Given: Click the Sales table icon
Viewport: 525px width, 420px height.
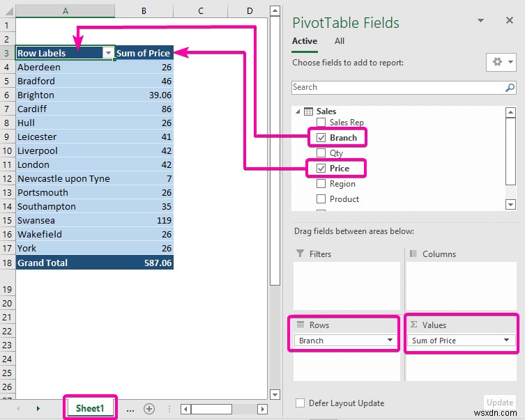Looking at the screenshot, I should click(308, 111).
